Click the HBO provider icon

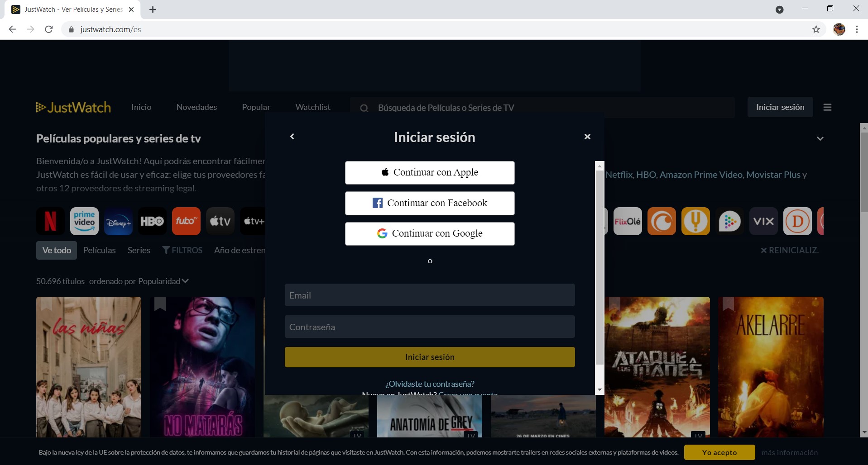pos(152,221)
